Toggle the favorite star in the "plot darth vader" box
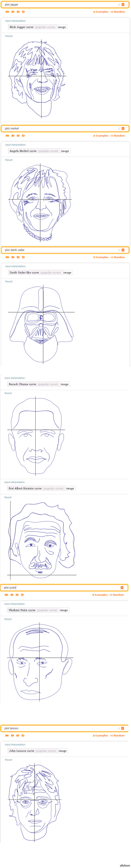 [119, 250]
